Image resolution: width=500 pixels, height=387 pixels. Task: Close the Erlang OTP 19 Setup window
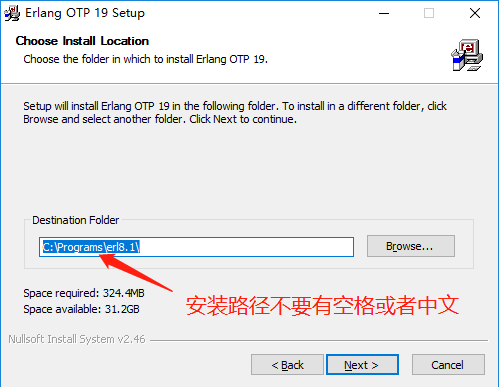coord(475,13)
